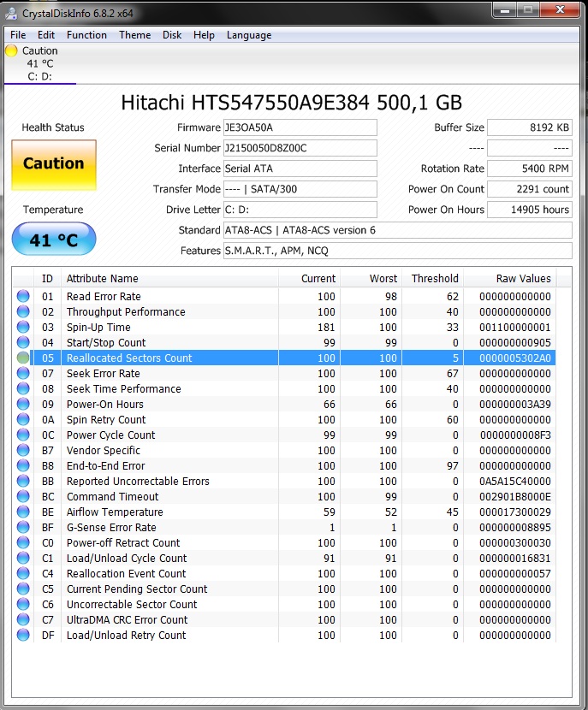Image resolution: width=588 pixels, height=710 pixels.
Task: Click the Threshold column header
Action: tap(432, 279)
